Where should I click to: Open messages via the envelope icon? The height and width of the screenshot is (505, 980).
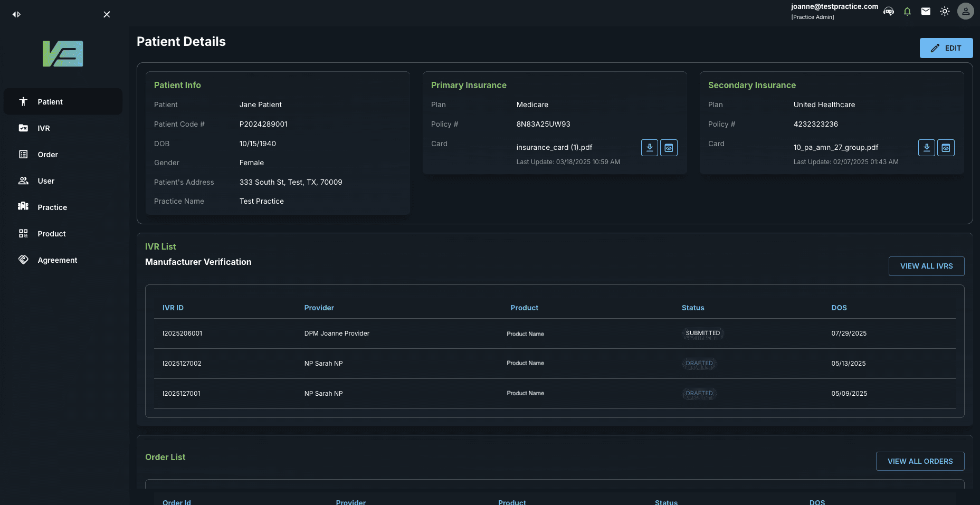tap(926, 11)
